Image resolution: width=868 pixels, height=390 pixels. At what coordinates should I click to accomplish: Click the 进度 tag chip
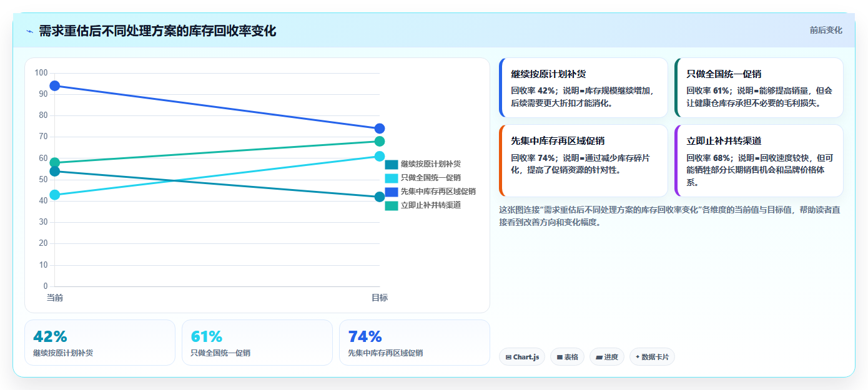coord(607,357)
